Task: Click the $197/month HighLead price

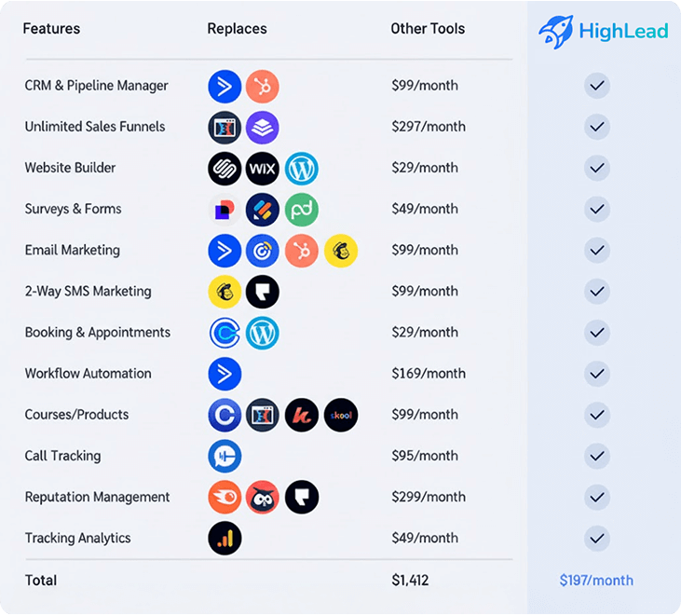Action: pos(596,581)
